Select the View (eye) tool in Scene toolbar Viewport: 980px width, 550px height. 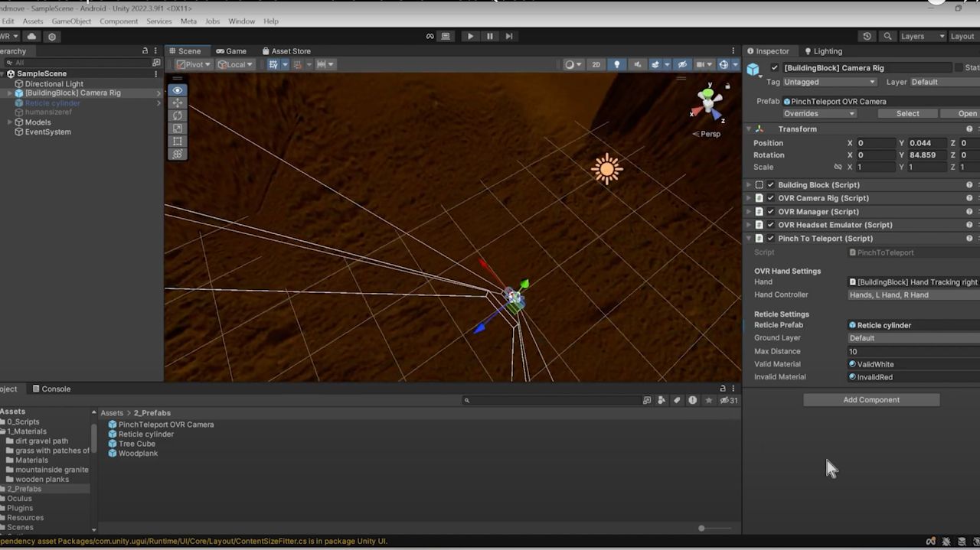pos(178,90)
